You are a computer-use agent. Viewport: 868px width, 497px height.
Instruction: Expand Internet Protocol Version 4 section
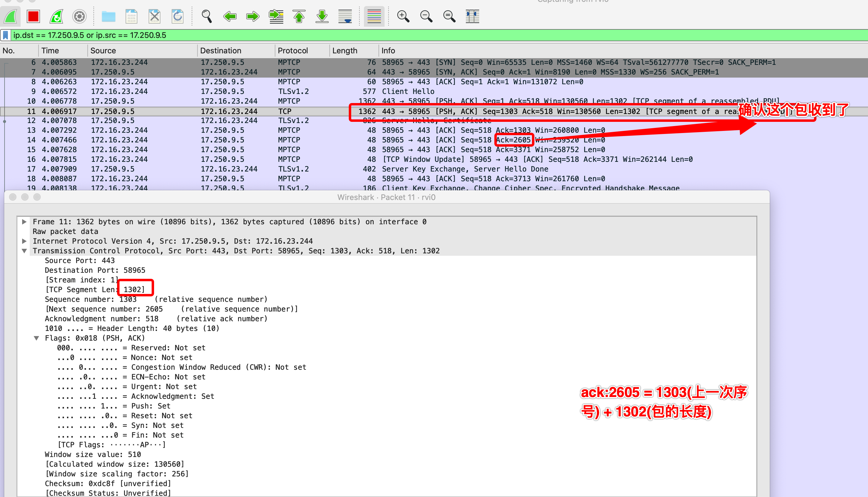[24, 241]
